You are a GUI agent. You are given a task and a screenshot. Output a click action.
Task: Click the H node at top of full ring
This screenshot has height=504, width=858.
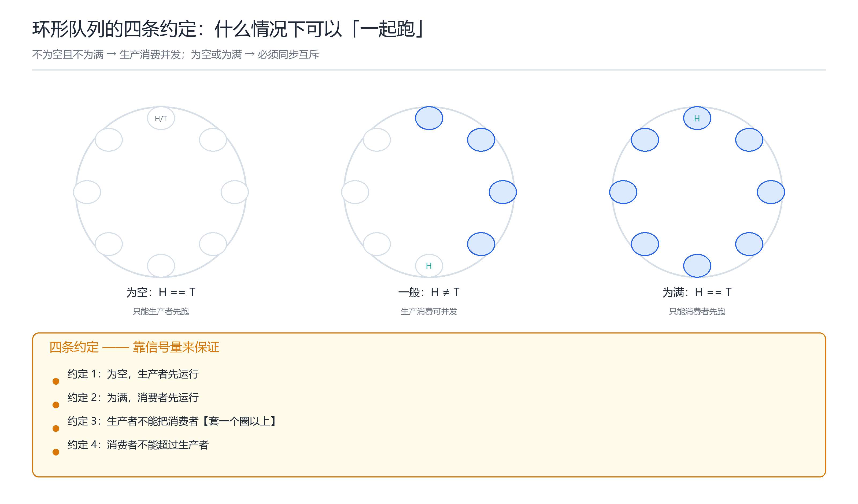[x=697, y=118]
